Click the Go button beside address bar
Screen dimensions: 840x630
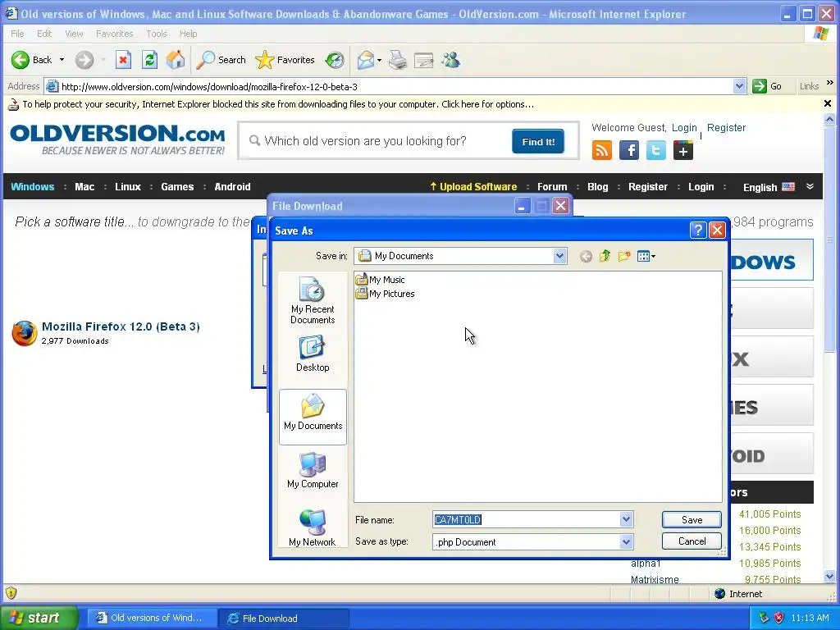pos(767,86)
